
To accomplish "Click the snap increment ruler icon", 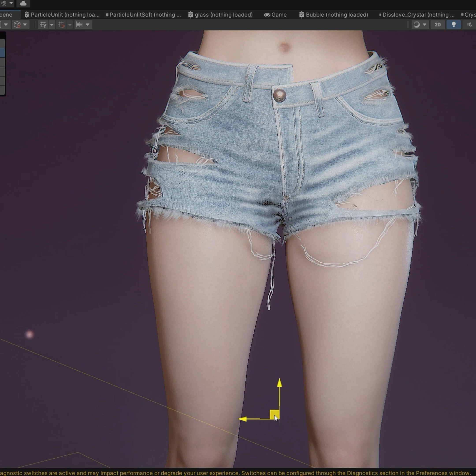I will 79,25.
